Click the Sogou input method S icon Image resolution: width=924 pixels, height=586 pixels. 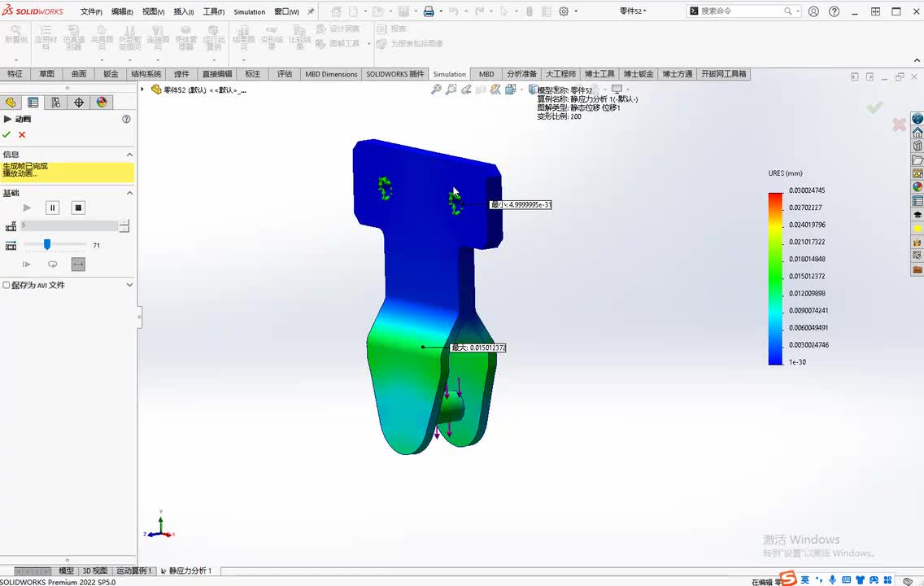click(788, 579)
